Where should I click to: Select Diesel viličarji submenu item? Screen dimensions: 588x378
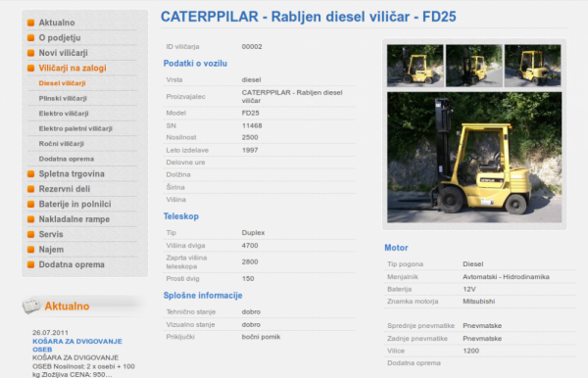click(63, 83)
